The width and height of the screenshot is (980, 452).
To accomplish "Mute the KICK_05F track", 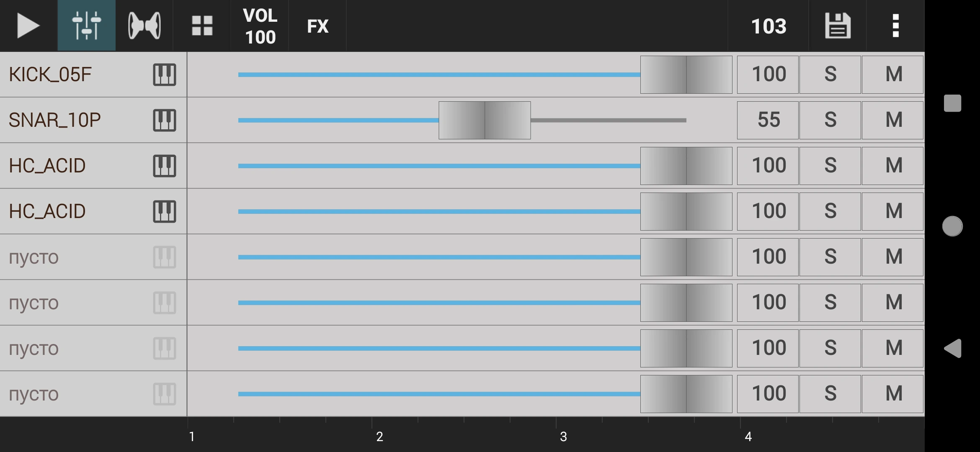I will pos(892,75).
